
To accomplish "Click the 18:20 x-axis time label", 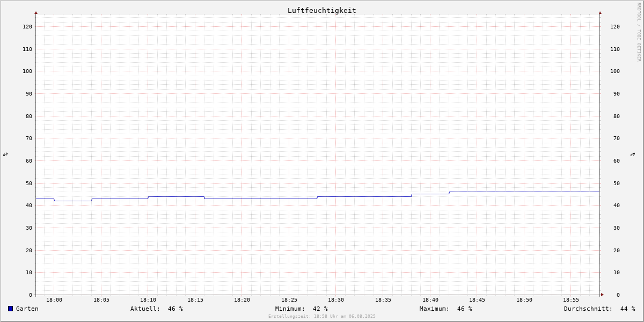I will [242, 300].
